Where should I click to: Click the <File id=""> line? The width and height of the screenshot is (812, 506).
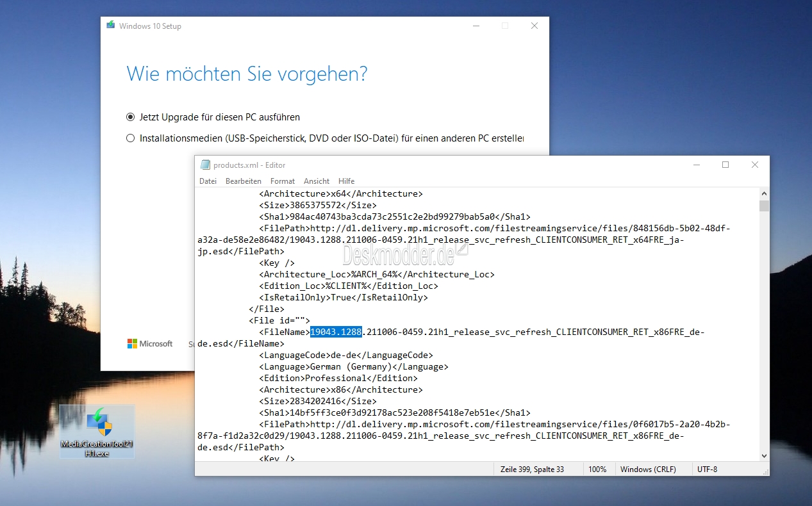point(279,320)
